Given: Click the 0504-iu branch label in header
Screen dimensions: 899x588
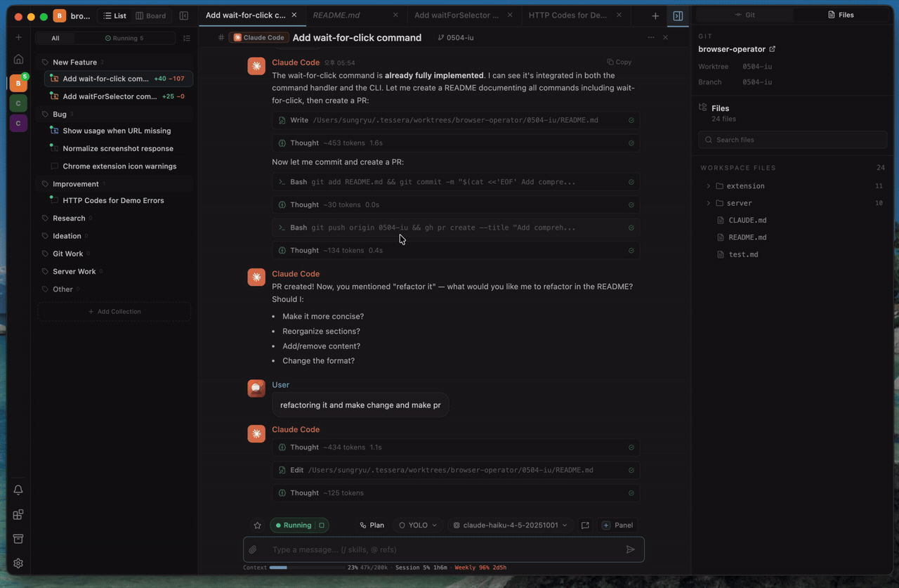Looking at the screenshot, I should coord(455,37).
